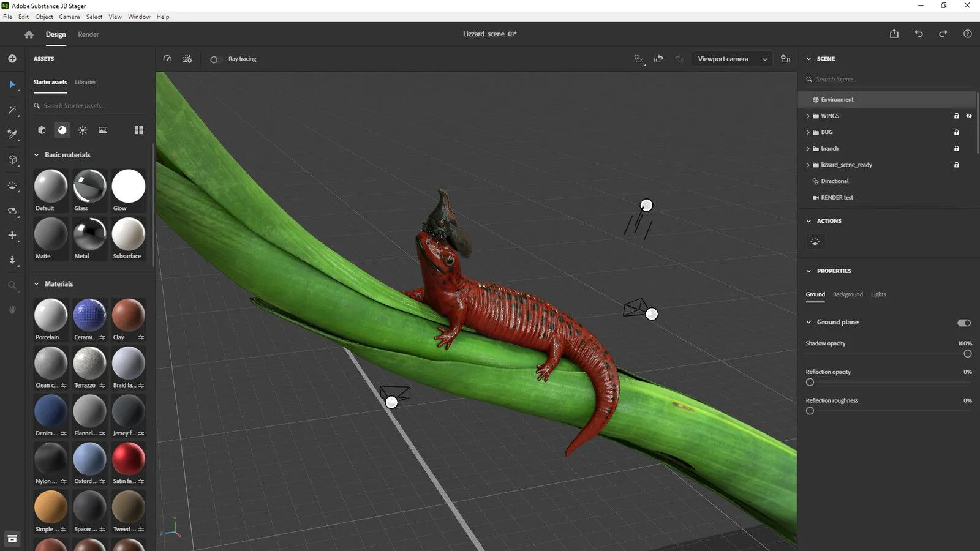Switch to the Libraries tab
The width and height of the screenshot is (980, 551).
point(85,82)
